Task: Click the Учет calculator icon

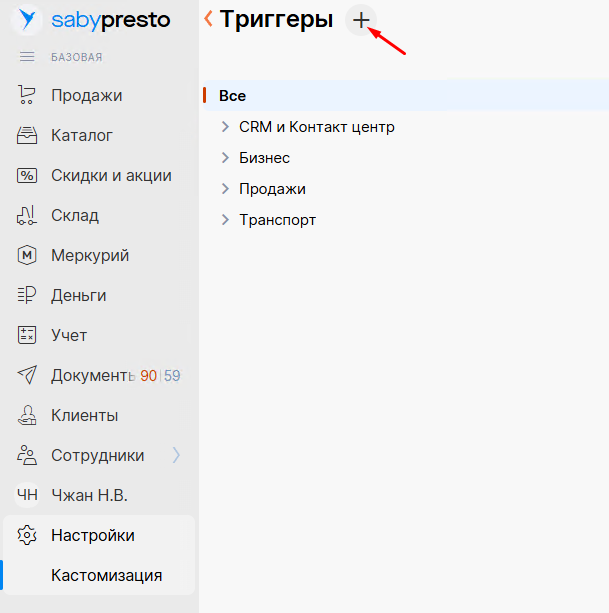Action: click(27, 336)
